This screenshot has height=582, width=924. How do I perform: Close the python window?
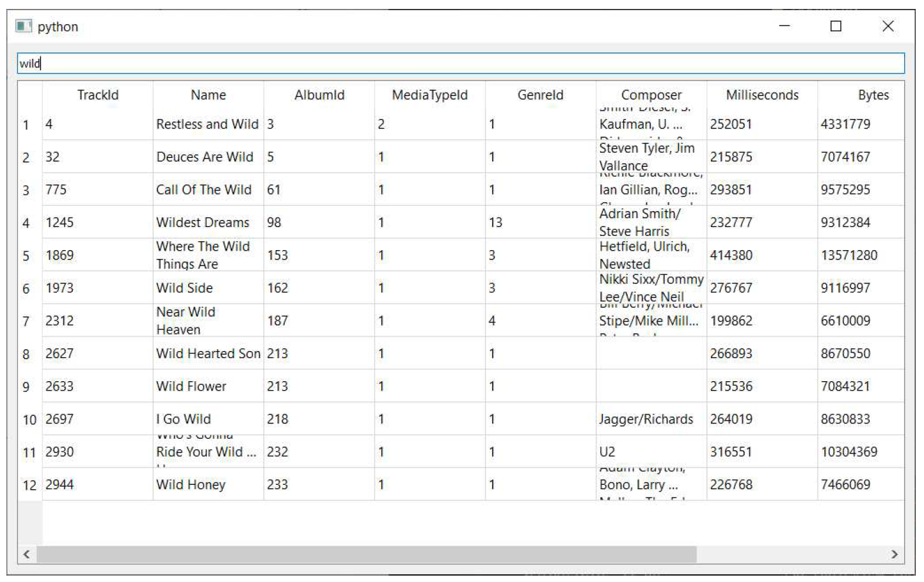tap(888, 26)
